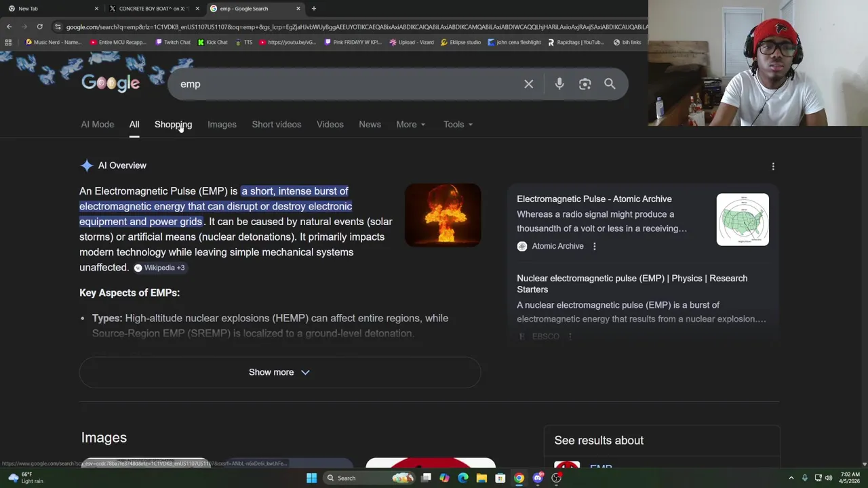Go to Google homepage via logo
The image size is (868, 488).
(x=111, y=83)
